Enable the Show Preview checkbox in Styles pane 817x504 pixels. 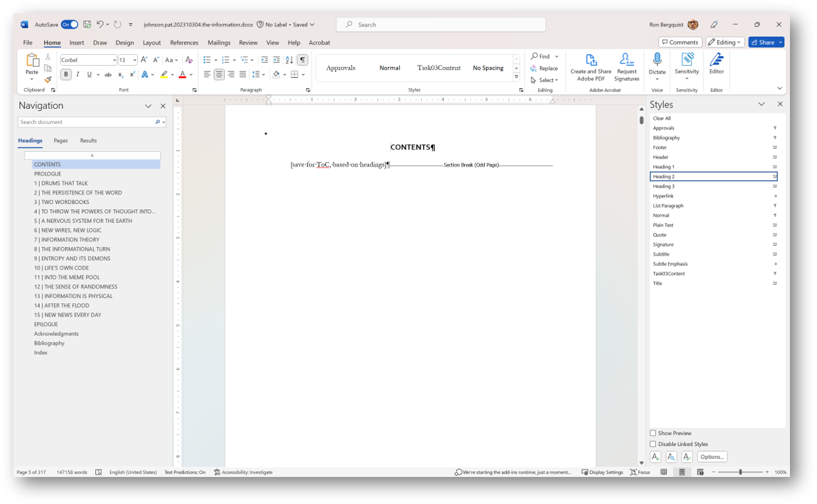[x=653, y=433]
